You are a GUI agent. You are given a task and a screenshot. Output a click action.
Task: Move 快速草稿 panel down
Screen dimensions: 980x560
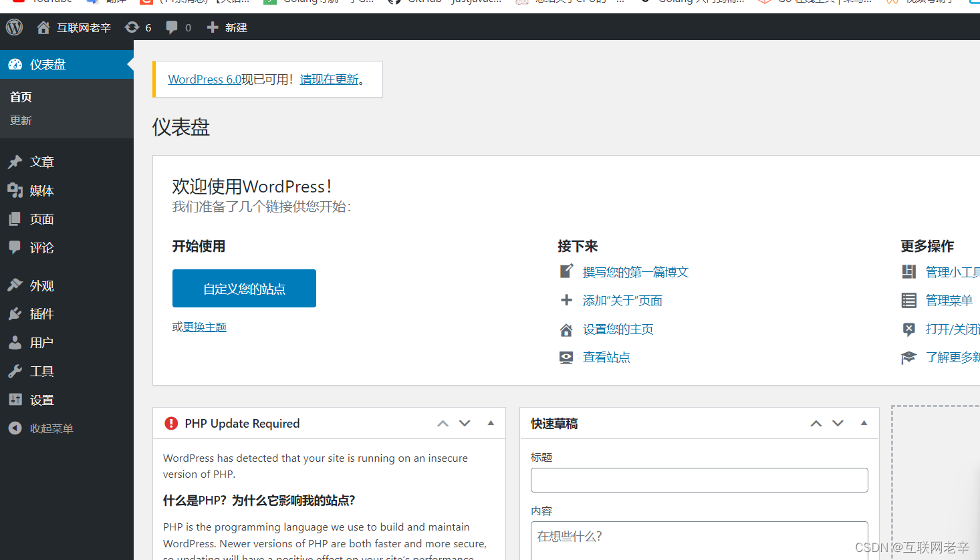point(838,423)
